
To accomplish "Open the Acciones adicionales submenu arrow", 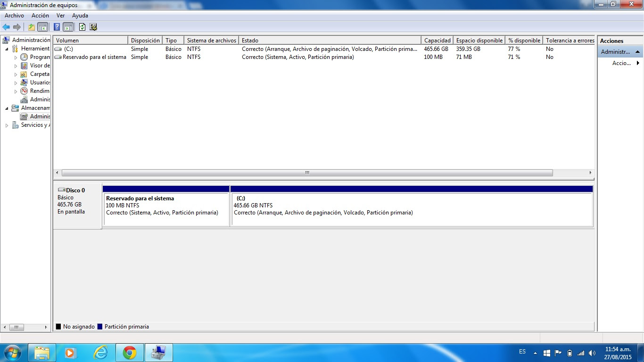I will pyautogui.click(x=638, y=63).
